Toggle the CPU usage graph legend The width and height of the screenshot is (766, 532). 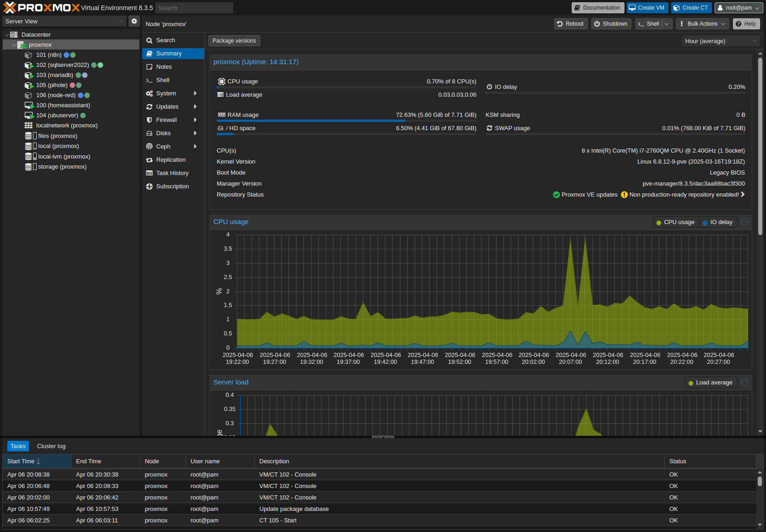point(675,222)
